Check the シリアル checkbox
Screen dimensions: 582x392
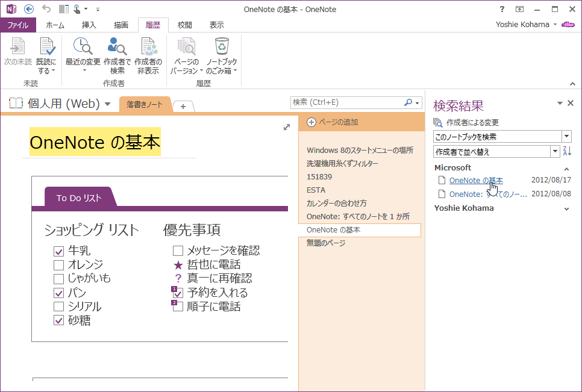[58, 306]
